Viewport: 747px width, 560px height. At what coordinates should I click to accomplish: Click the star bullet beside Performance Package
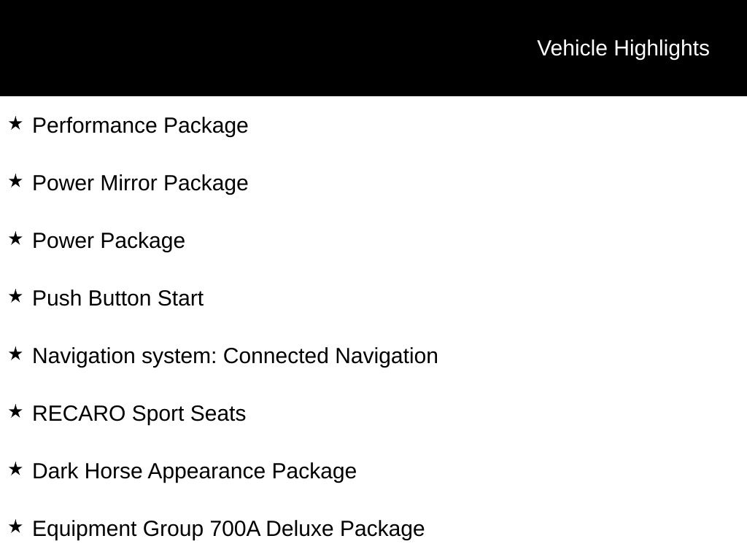15,123
